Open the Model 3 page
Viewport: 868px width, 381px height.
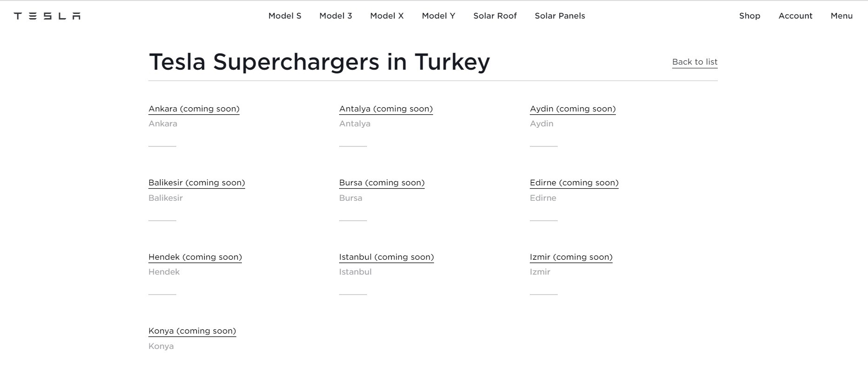click(x=335, y=16)
